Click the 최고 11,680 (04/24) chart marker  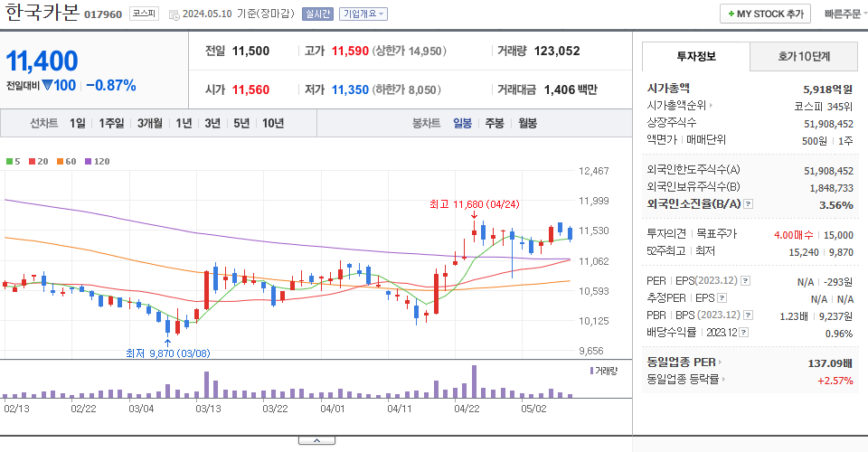pos(475,204)
